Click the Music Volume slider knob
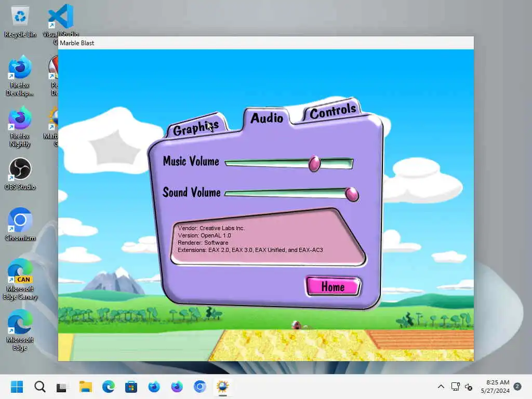 [x=314, y=164]
